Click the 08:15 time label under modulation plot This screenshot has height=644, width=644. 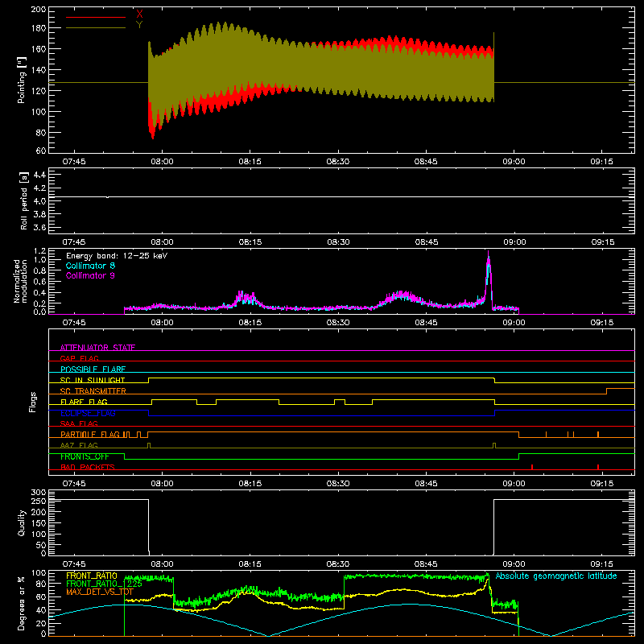(250, 323)
